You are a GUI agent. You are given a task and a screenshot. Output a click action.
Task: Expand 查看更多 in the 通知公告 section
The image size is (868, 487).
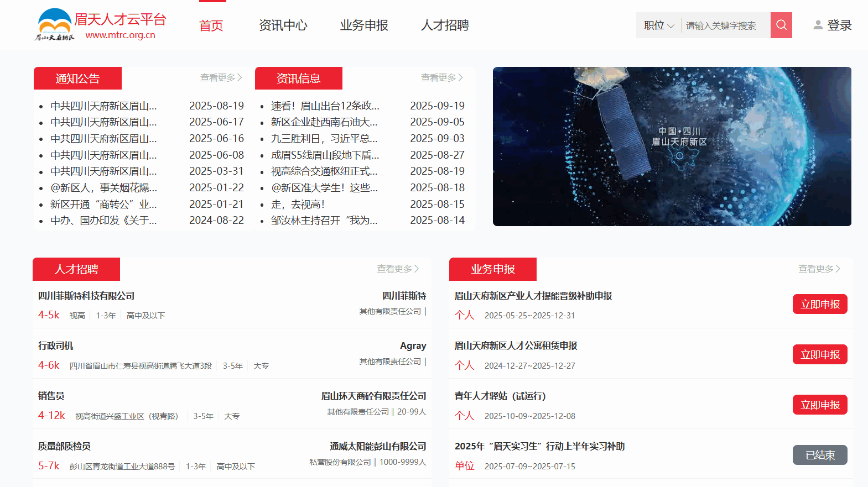pos(221,78)
